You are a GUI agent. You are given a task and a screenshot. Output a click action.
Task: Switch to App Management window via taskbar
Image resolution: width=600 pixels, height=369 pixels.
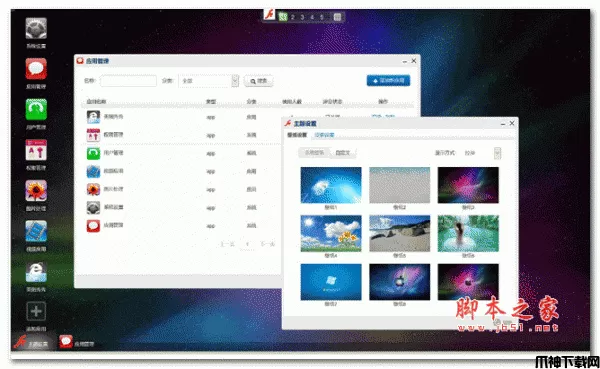pos(77,342)
